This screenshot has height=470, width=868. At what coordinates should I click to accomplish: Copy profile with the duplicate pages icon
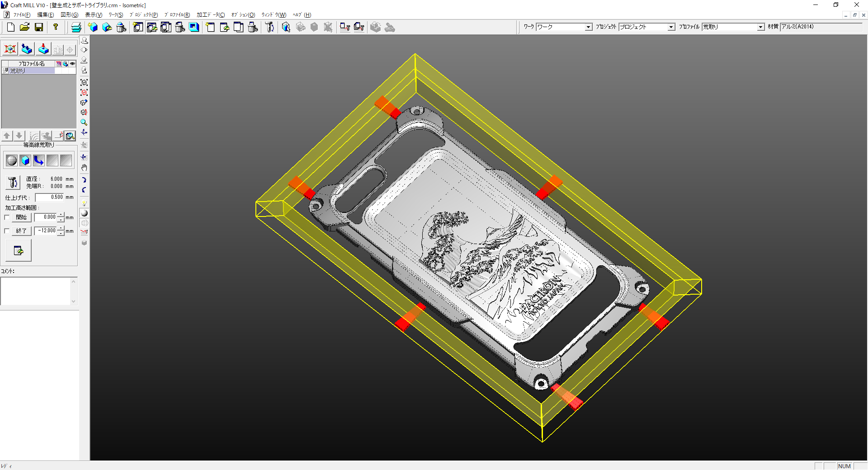tap(239, 27)
